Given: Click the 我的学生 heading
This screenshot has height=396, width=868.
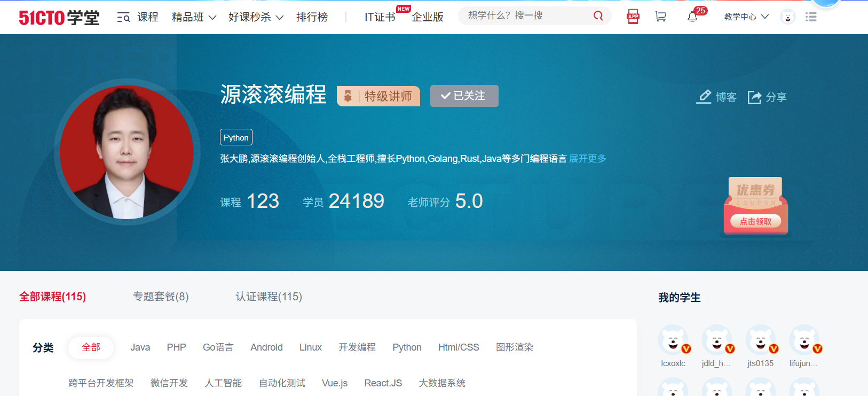Looking at the screenshot, I should click(x=680, y=298).
